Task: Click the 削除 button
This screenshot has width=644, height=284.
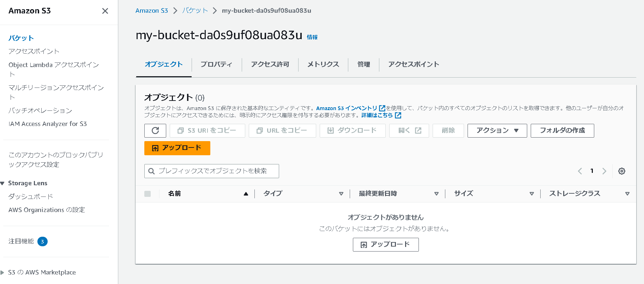Action: point(448,131)
